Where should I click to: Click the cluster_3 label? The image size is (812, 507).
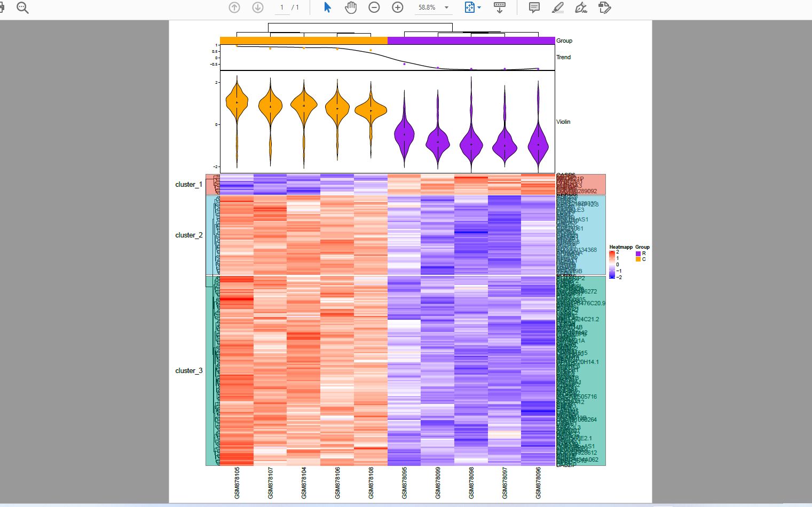click(189, 370)
